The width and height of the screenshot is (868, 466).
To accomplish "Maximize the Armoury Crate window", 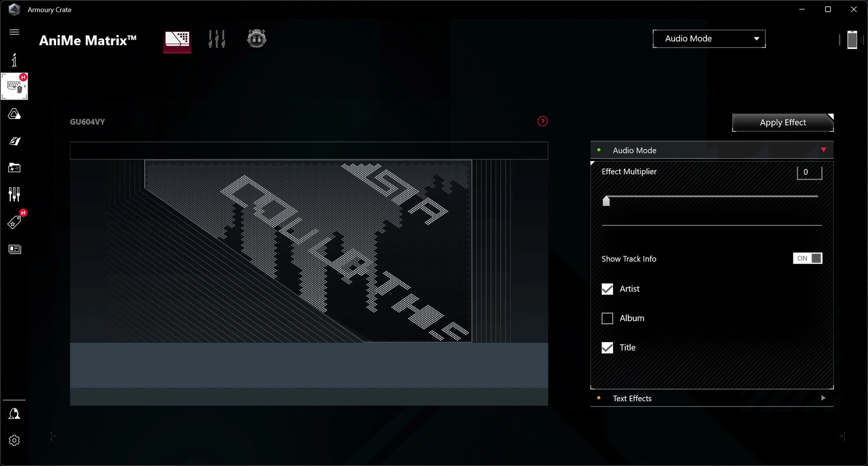I will (828, 10).
